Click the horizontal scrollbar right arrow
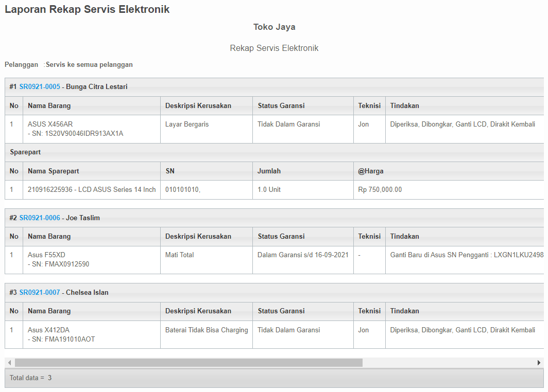 [x=539, y=363]
